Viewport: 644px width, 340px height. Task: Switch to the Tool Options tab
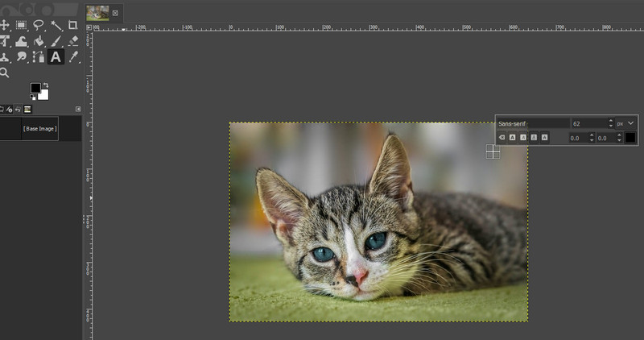pos(2,110)
